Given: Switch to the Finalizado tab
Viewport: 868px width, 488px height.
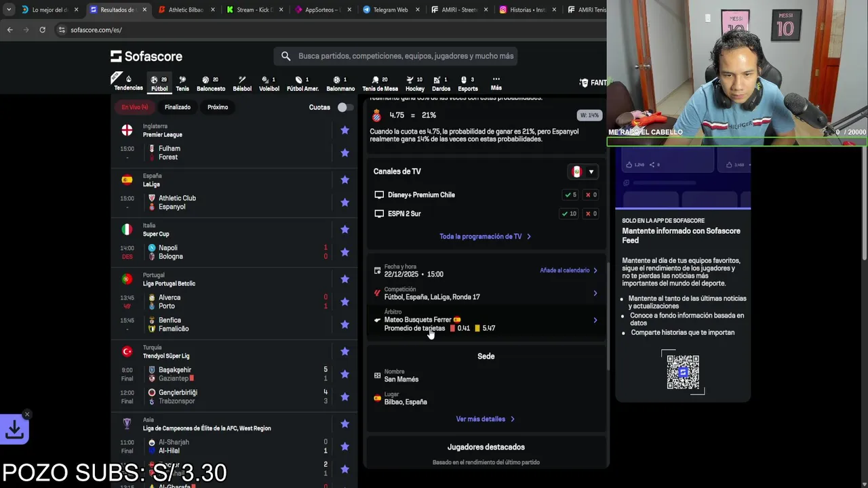Looking at the screenshot, I should tap(178, 107).
